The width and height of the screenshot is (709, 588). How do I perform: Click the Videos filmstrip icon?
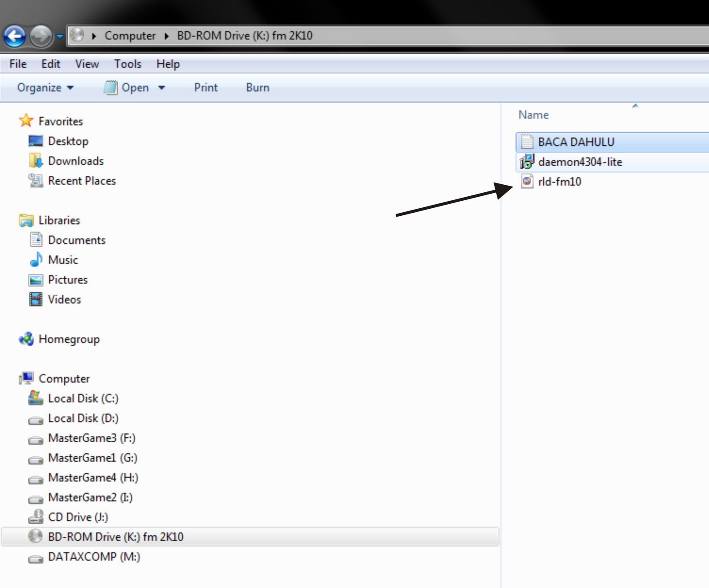click(x=35, y=299)
